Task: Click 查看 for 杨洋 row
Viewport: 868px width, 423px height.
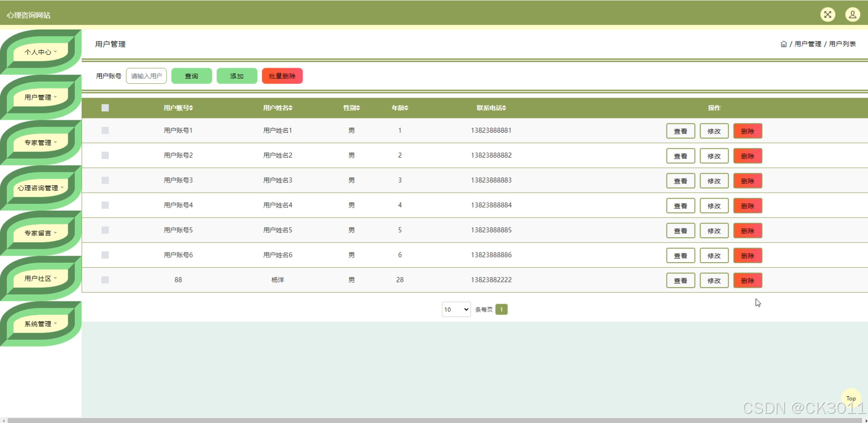Action: 680,280
